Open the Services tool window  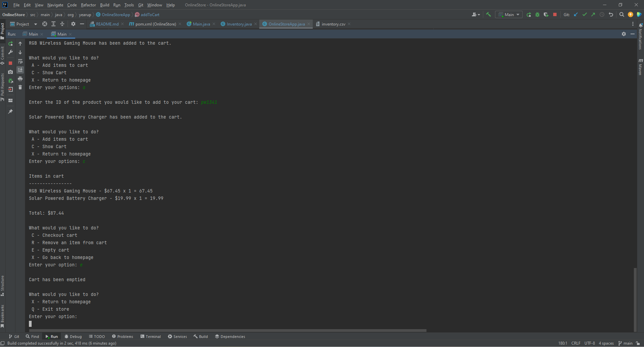point(177,337)
